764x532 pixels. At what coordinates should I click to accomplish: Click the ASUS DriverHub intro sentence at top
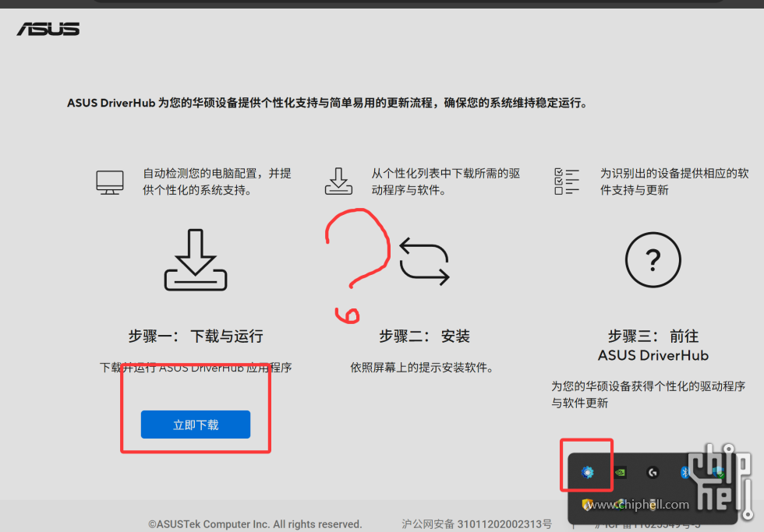tap(327, 103)
